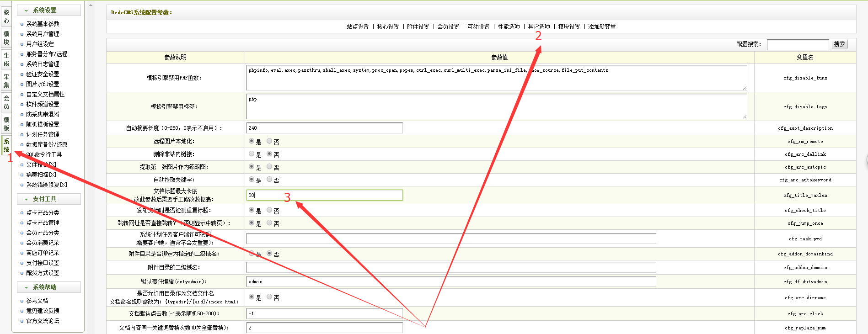Collapse the 系统设置 sidebar section

click(x=49, y=10)
